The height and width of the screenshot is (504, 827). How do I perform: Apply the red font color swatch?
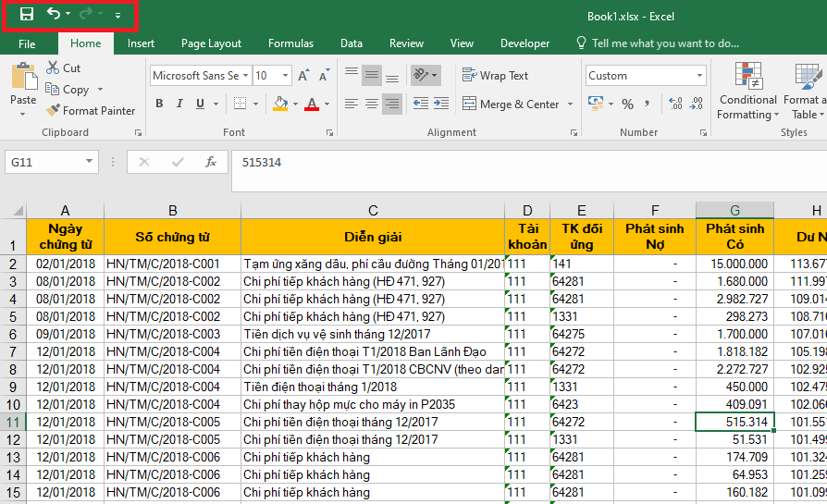[x=311, y=104]
